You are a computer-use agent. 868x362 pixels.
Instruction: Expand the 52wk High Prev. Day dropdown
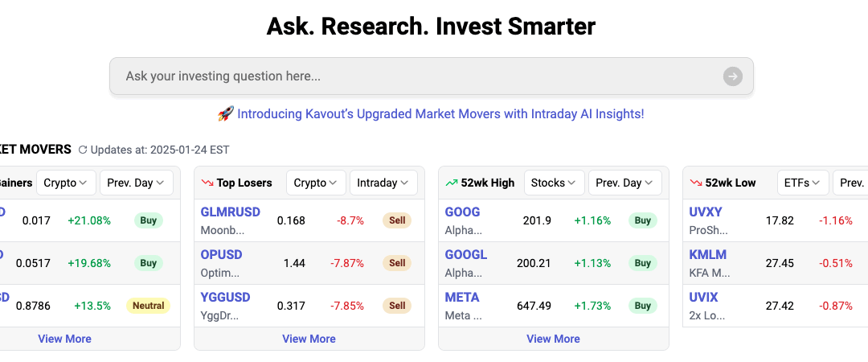624,183
